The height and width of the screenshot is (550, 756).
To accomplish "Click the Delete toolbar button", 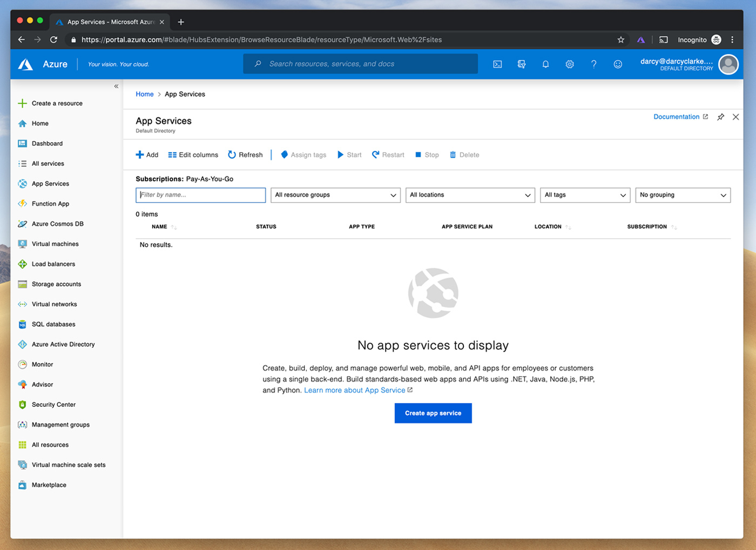I will (x=464, y=155).
